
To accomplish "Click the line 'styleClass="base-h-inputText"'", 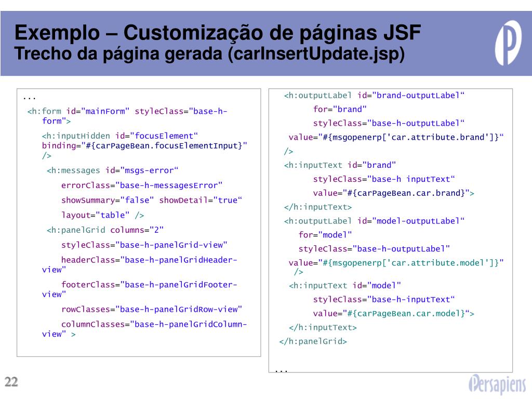I will (384, 300).
